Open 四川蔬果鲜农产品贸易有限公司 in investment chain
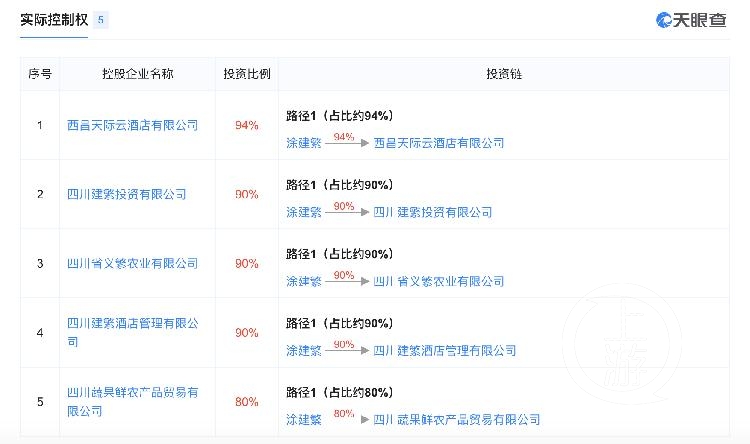Image resolution: width=750 pixels, height=444 pixels. click(x=456, y=420)
